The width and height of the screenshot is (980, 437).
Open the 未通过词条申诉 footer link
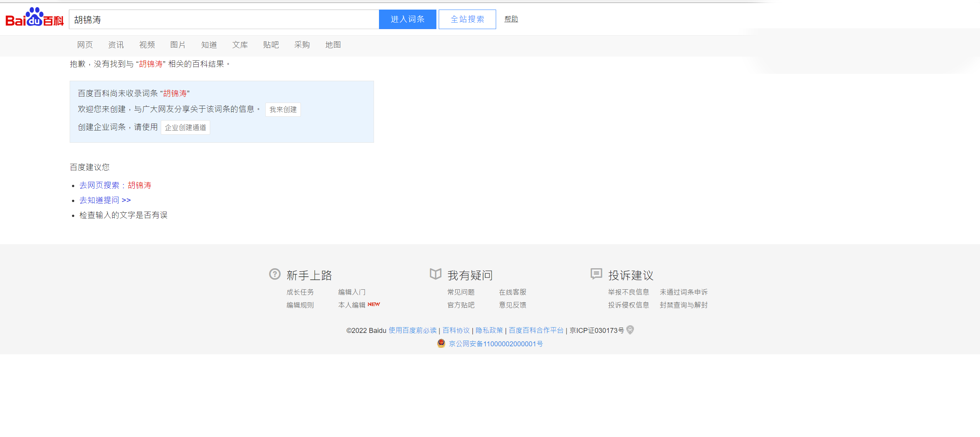pos(684,292)
